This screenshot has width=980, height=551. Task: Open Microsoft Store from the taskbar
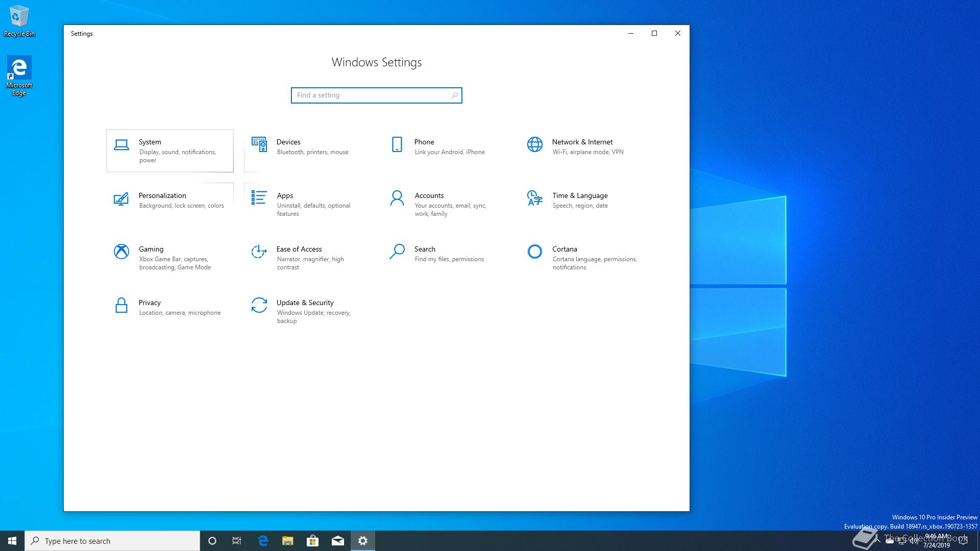pyautogui.click(x=312, y=541)
